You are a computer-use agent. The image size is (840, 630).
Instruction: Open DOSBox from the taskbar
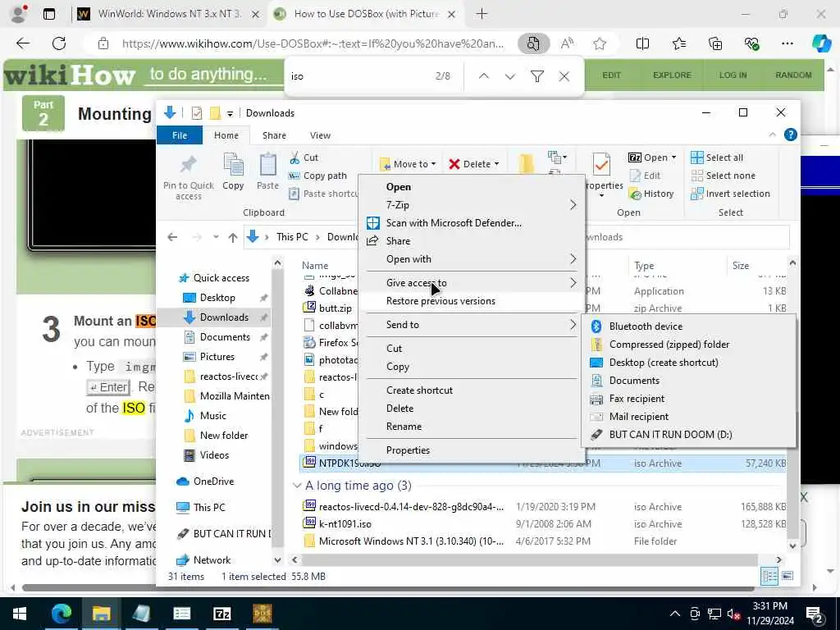tap(262, 614)
